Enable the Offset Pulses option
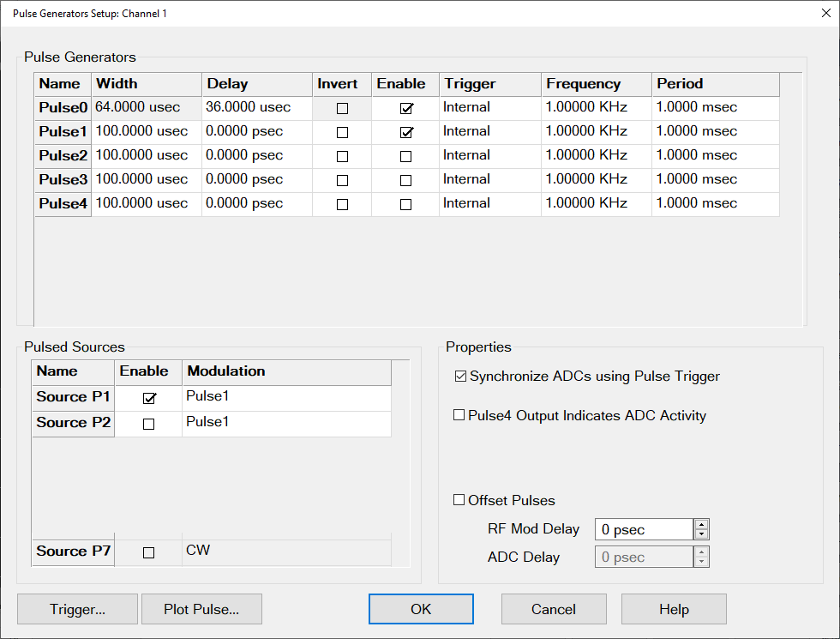This screenshot has width=840, height=639. 459,500
